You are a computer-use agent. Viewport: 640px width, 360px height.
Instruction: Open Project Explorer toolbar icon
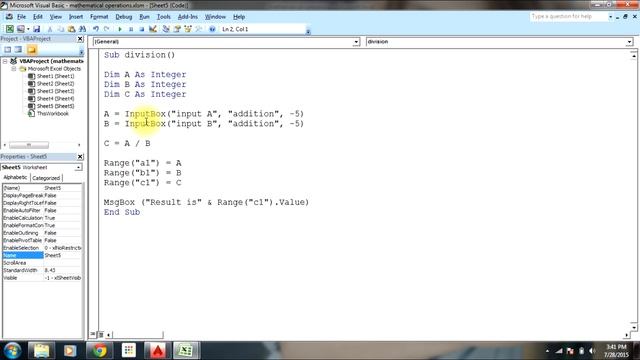(166, 29)
